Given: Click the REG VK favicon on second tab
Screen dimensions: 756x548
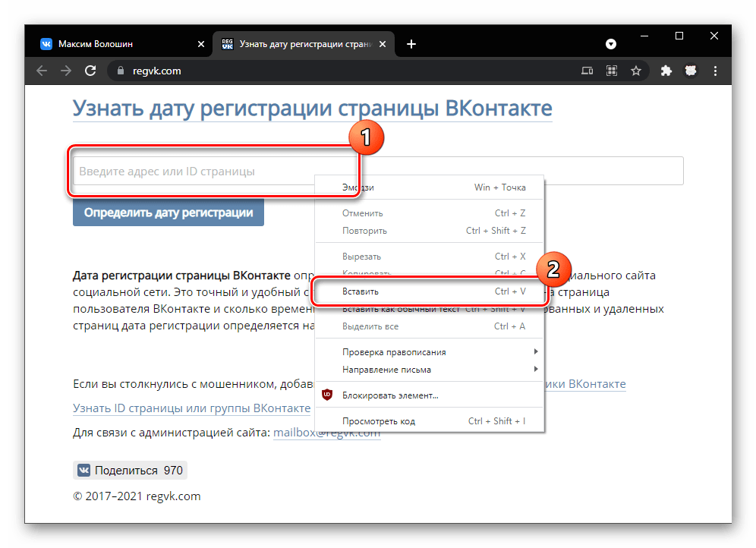Looking at the screenshot, I should click(x=227, y=44).
